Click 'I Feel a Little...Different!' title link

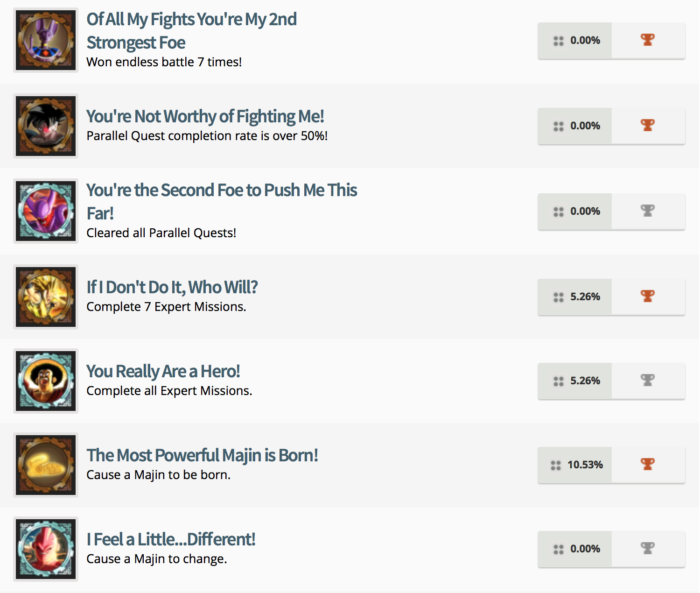tap(171, 539)
